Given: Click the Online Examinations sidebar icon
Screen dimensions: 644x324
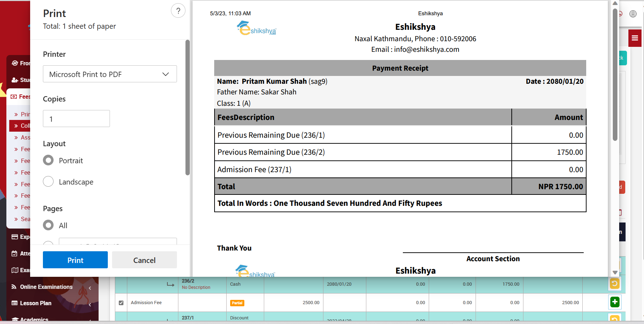Looking at the screenshot, I should [x=14, y=287].
